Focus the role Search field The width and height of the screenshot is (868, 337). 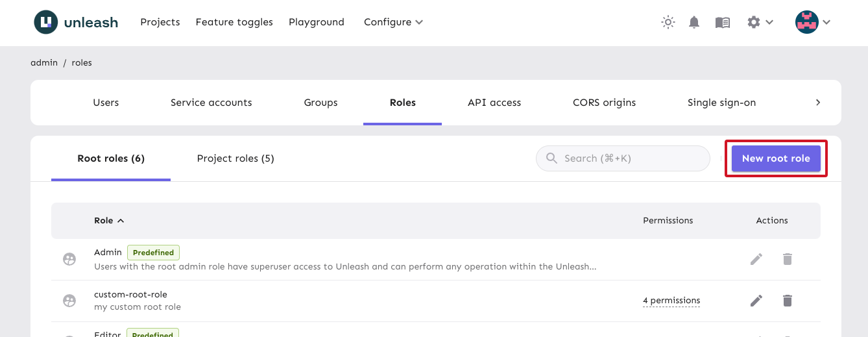[629, 158]
